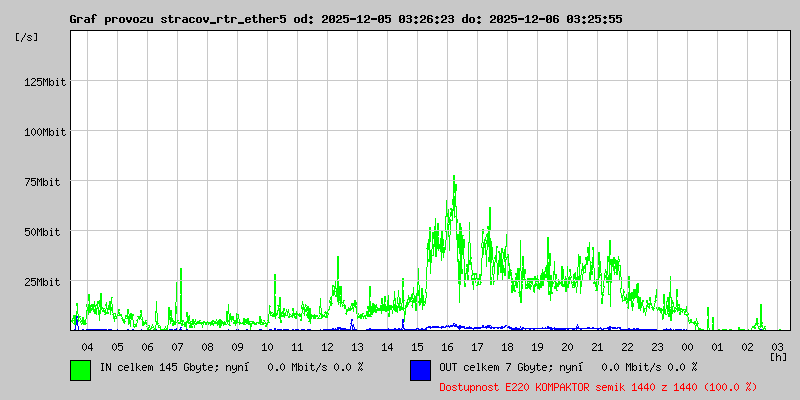Click the green IN legend swatch
Screen dimensions: 800x400
pos(80,369)
